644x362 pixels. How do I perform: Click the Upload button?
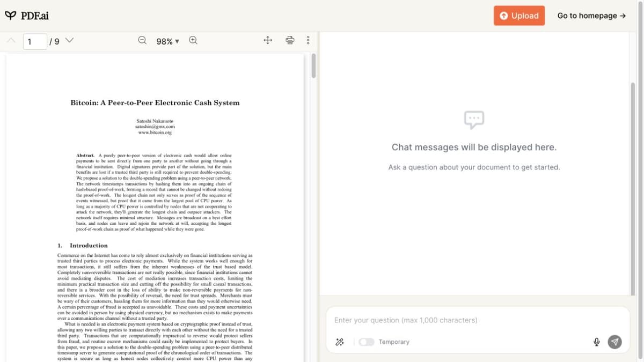point(519,16)
